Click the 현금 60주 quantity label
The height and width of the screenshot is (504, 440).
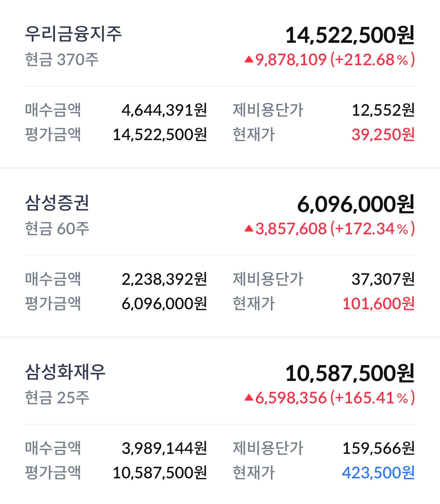tap(57, 229)
